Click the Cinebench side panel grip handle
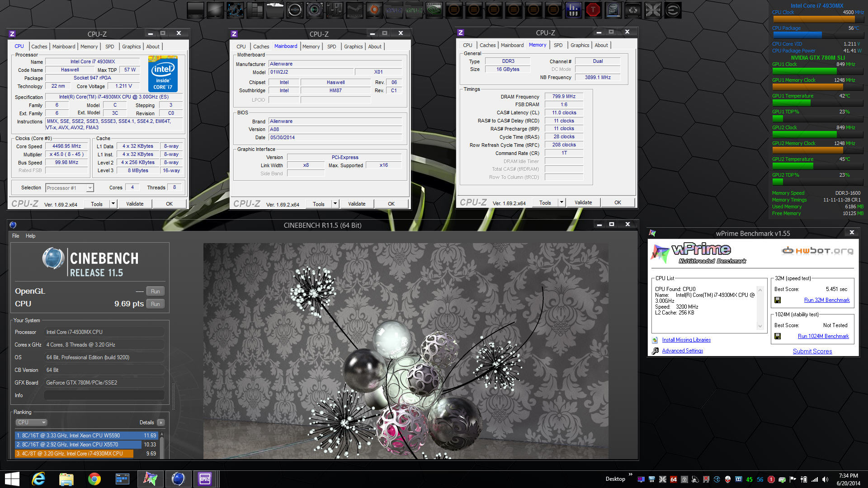The width and height of the screenshot is (868, 488). pyautogui.click(x=173, y=396)
